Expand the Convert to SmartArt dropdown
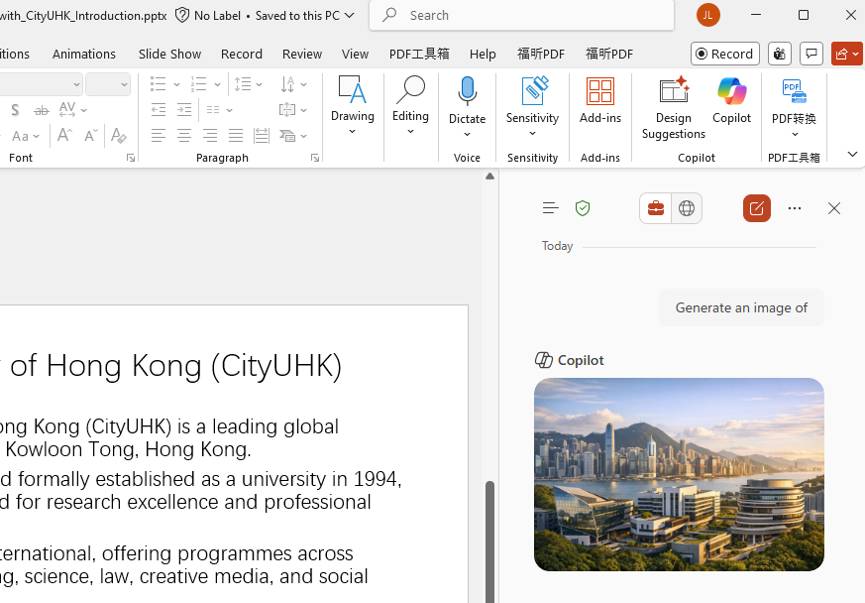 [x=303, y=136]
